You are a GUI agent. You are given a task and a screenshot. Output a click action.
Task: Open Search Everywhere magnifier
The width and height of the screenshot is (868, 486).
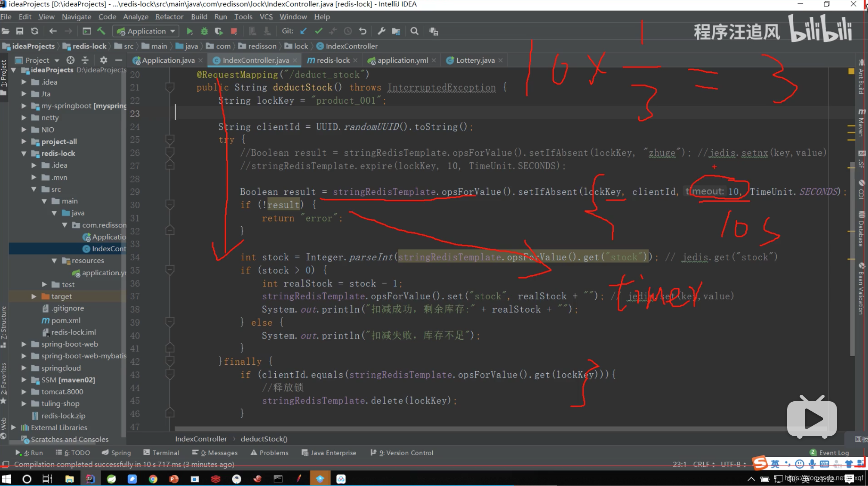[x=414, y=31]
